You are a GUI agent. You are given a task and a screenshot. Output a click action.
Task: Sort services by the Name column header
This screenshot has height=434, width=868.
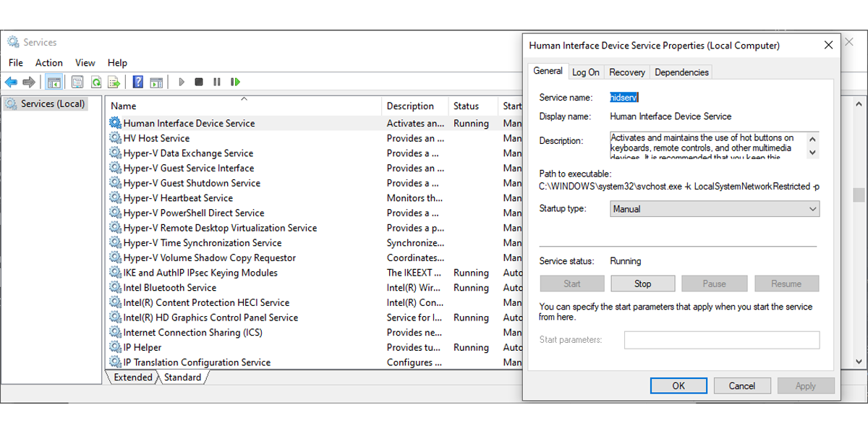pyautogui.click(x=244, y=106)
